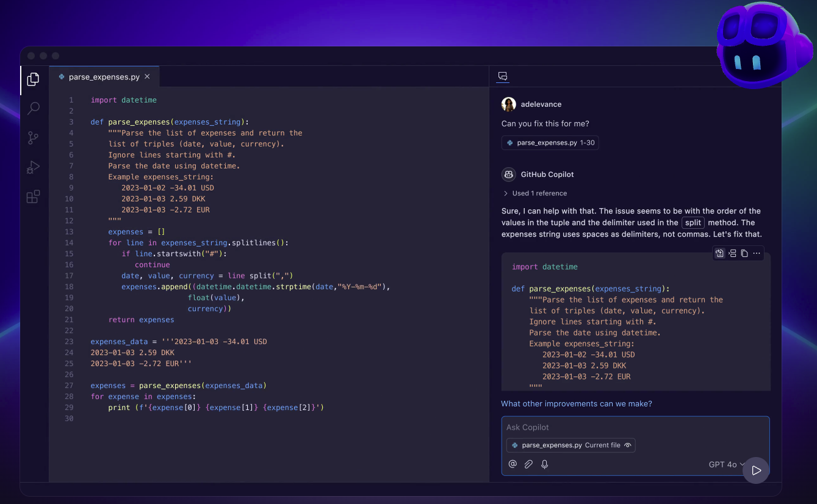The width and height of the screenshot is (817, 504).
Task: Click the split word highlighted in Copilot's reply
Action: (693, 222)
